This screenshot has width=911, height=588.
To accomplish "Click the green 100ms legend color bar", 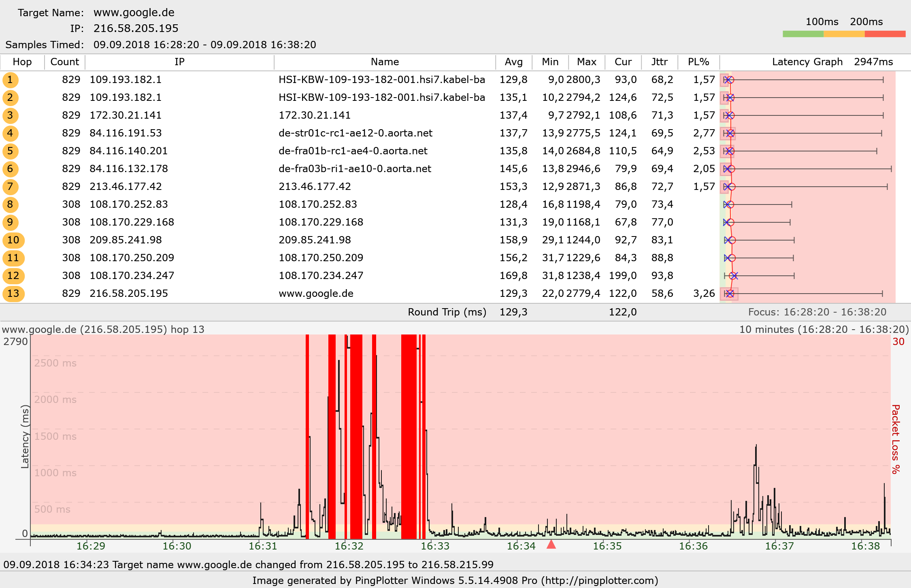I will (x=803, y=34).
